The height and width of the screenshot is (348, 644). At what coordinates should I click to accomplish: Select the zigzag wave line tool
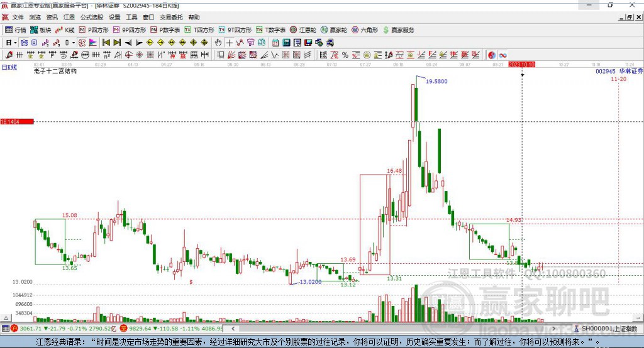point(274,55)
